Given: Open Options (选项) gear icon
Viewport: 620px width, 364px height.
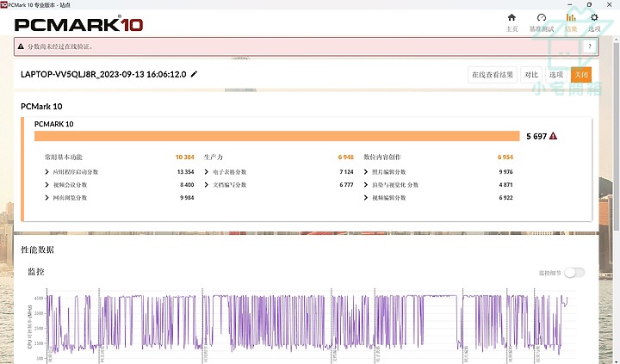Looking at the screenshot, I should click(x=594, y=18).
